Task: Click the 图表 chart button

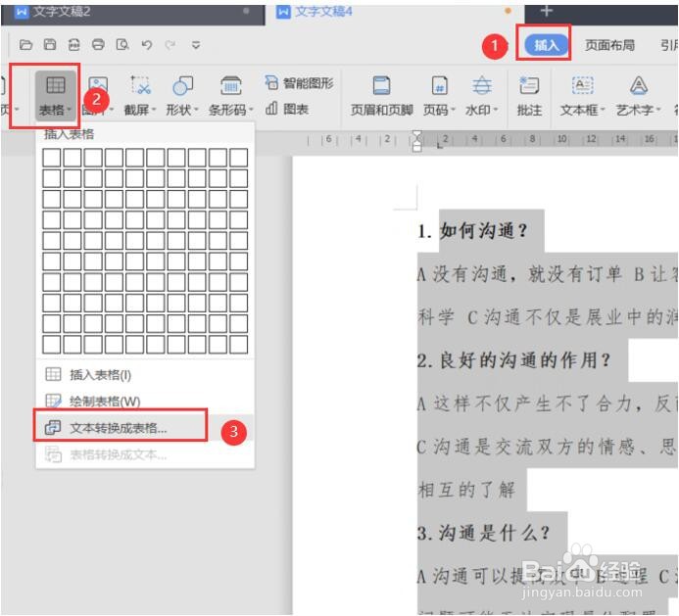Action: (x=287, y=109)
